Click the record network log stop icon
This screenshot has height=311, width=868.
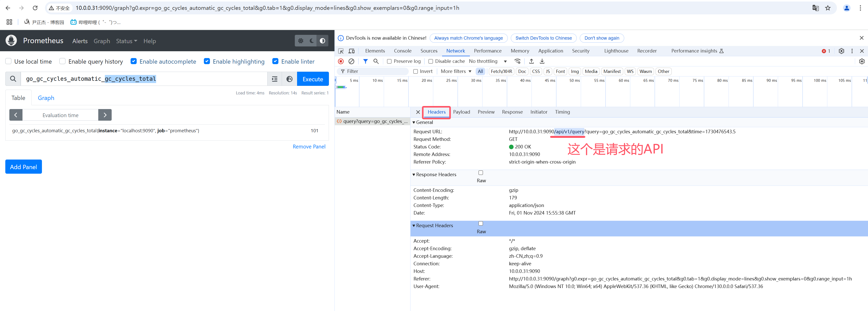(x=341, y=61)
